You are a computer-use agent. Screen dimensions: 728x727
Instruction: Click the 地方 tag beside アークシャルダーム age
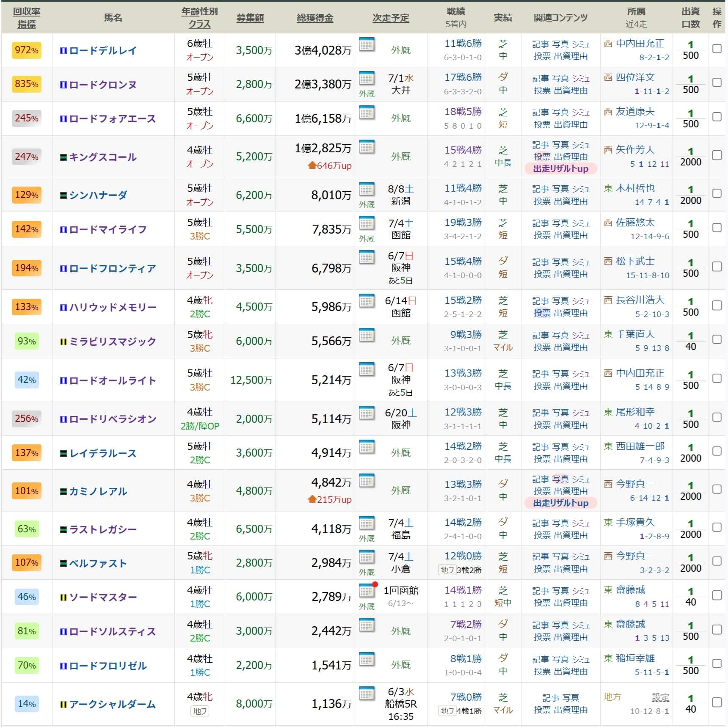click(199, 711)
